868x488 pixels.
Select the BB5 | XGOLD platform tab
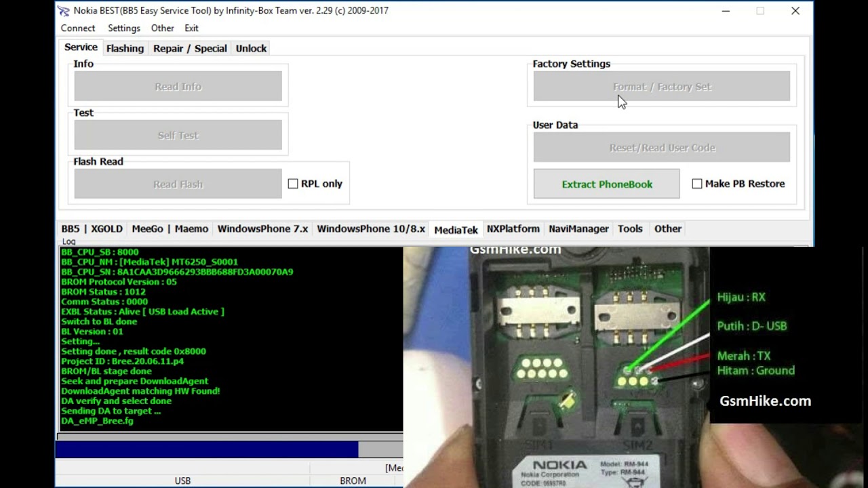tap(92, 228)
